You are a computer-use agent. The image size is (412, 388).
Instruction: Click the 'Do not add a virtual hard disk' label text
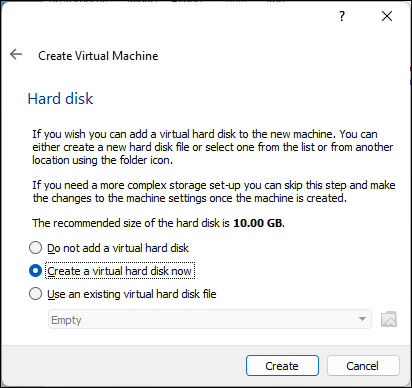118,248
